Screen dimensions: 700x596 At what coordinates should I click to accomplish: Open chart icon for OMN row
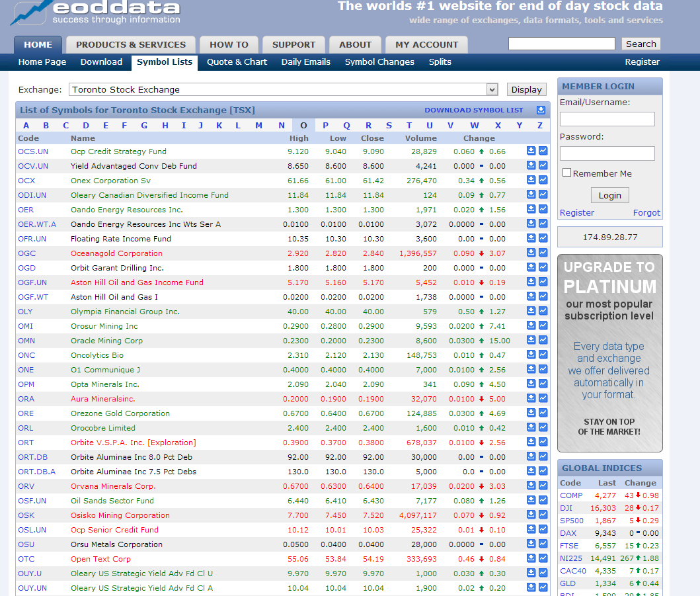[x=543, y=340]
